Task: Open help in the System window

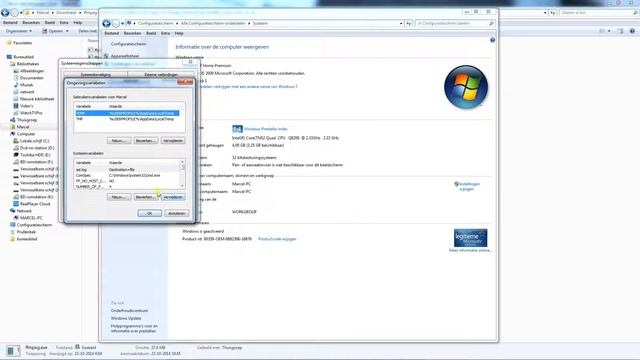Action: [492, 40]
